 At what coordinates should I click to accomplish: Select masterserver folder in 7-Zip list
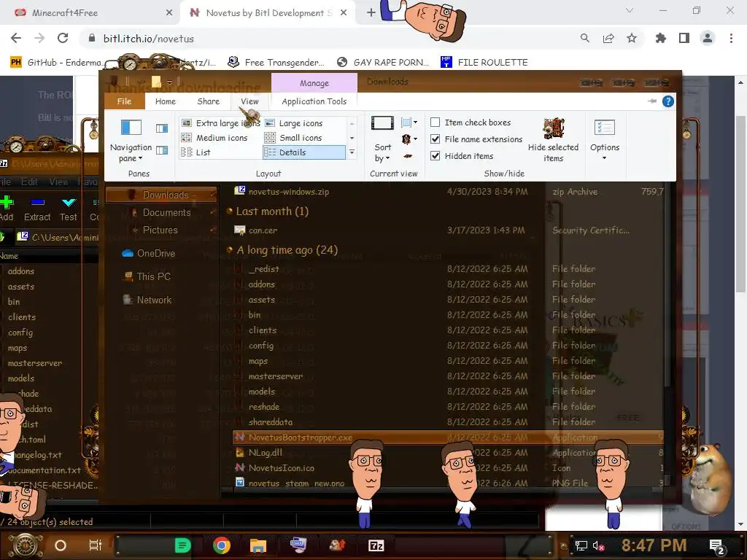(x=34, y=363)
